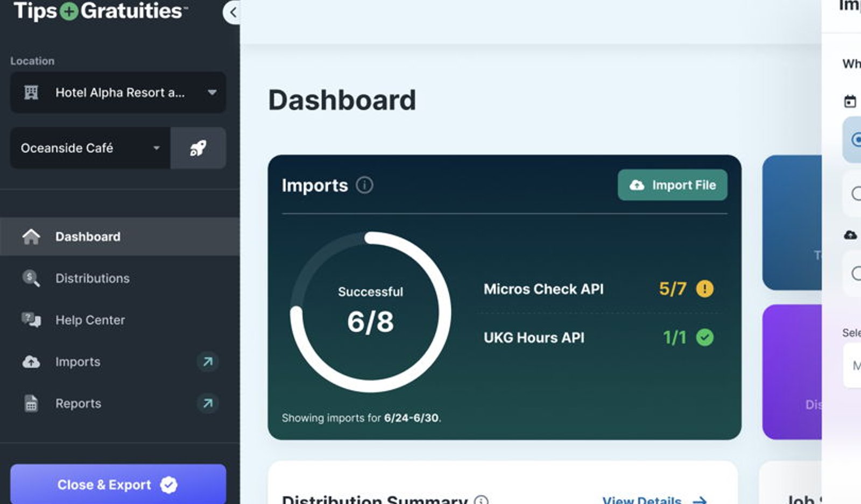Viewport: 861px width, 504px height.
Task: Click the blue summary card at right
Action: pos(792,223)
